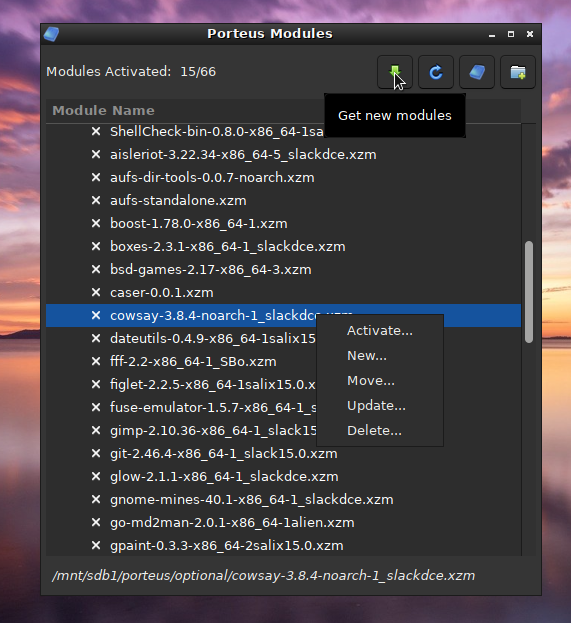Select glow-2.1.1-x86_64-1_slackdce.xzm module name

click(x=224, y=477)
